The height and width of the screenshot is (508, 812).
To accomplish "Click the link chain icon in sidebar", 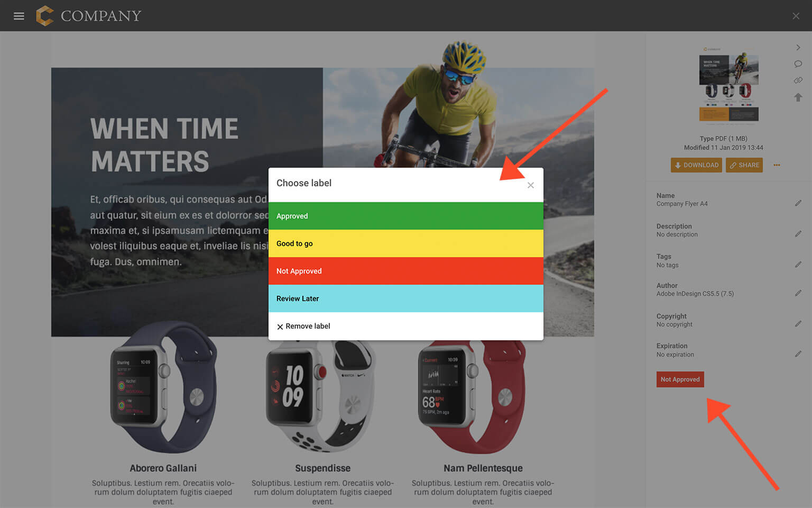I will click(x=798, y=80).
